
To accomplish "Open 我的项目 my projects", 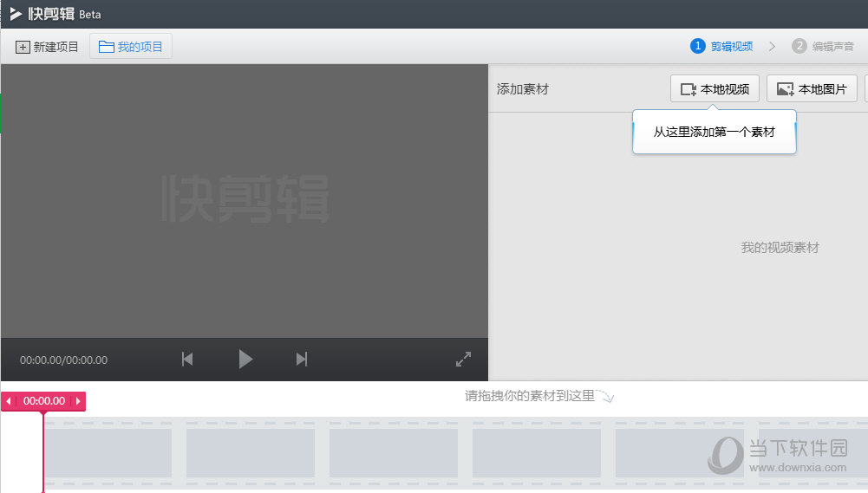I will pyautogui.click(x=131, y=47).
